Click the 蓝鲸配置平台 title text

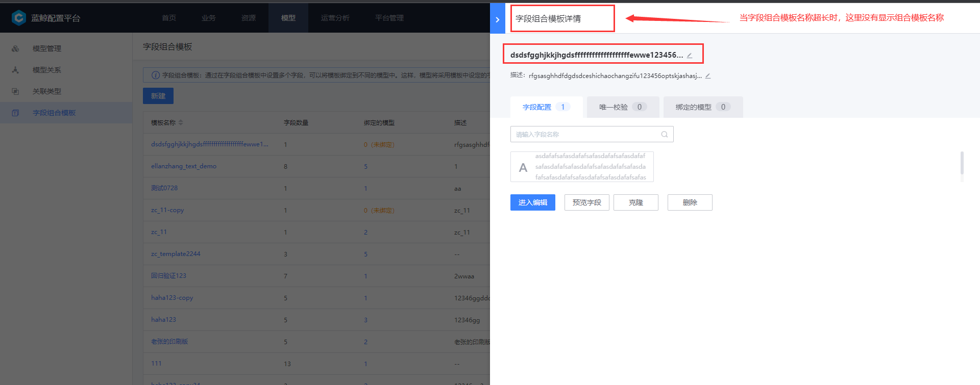(56, 18)
